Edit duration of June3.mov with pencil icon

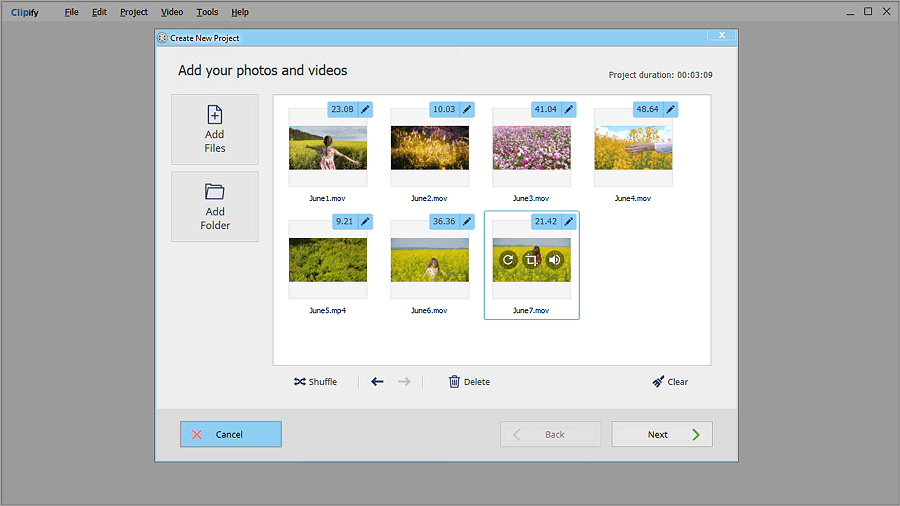pyautogui.click(x=569, y=109)
